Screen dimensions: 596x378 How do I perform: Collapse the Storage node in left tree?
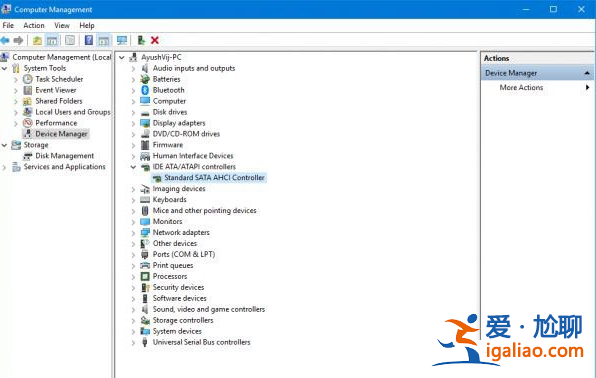tap(5, 145)
